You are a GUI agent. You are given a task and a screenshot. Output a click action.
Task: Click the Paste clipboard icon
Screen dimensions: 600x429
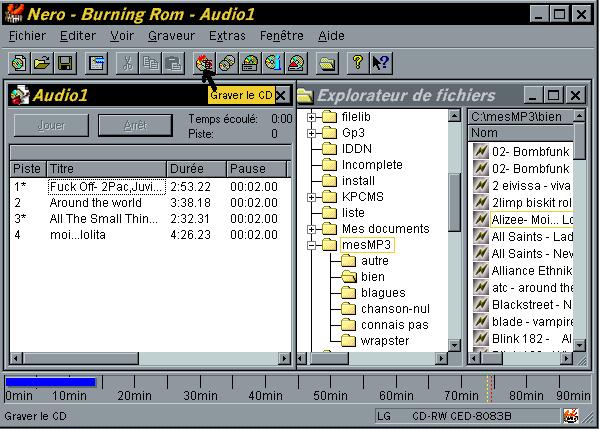click(x=173, y=63)
